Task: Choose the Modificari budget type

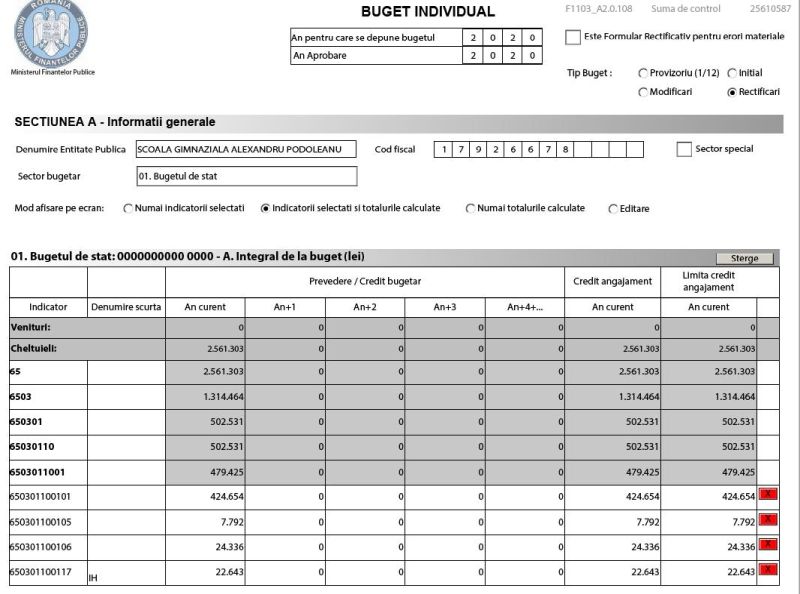Action: (643, 92)
